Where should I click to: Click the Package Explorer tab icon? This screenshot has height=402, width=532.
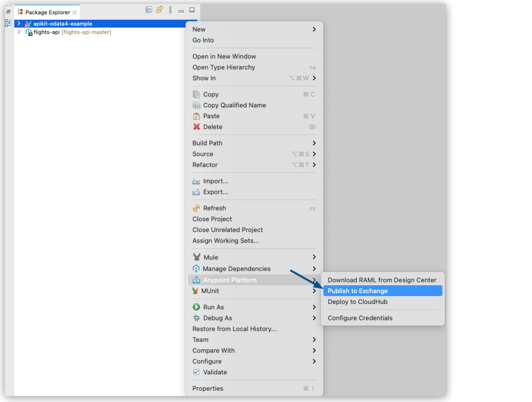tap(20, 12)
